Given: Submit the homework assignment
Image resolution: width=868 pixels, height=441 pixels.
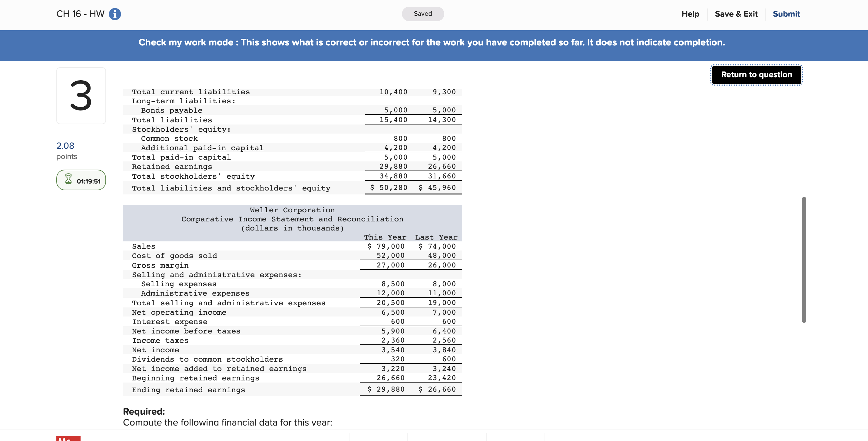Looking at the screenshot, I should (x=786, y=14).
